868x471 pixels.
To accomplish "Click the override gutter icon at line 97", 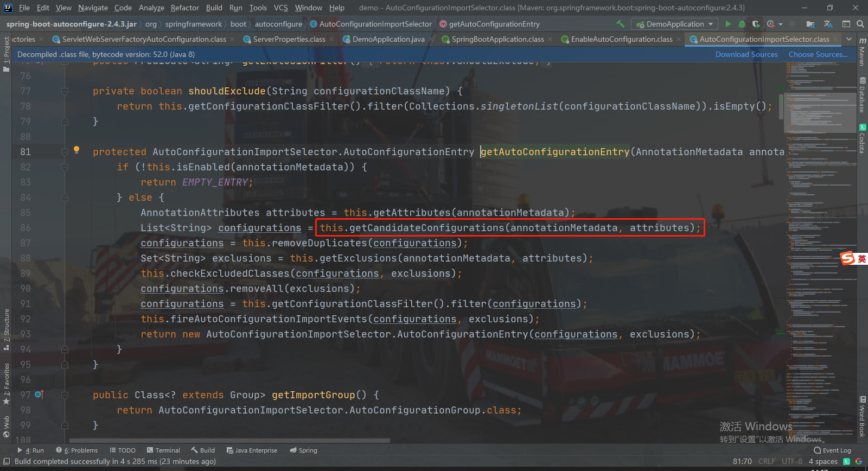I will [x=39, y=394].
